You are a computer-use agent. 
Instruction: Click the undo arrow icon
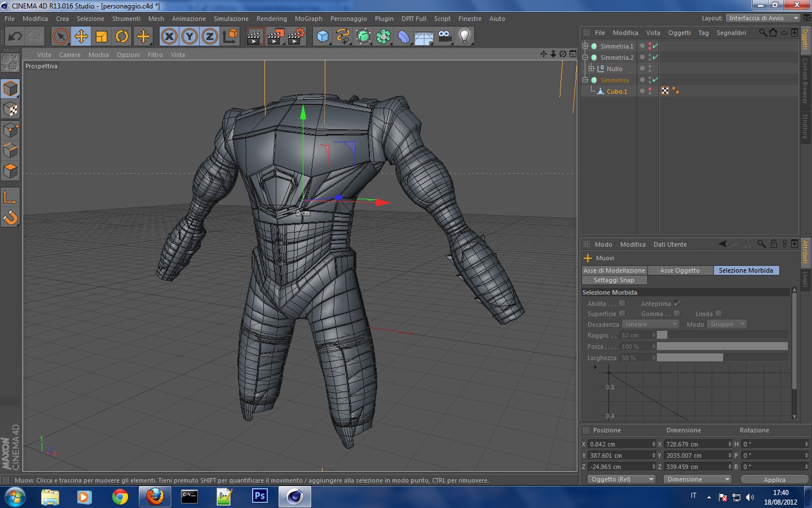[x=15, y=37]
